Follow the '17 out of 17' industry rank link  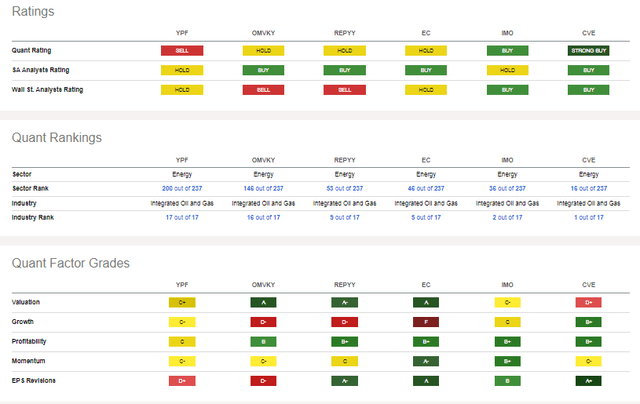tap(182, 218)
